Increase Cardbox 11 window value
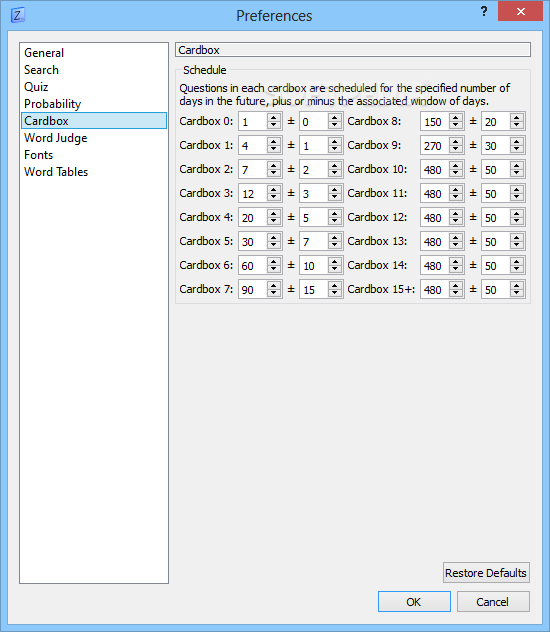 517,189
